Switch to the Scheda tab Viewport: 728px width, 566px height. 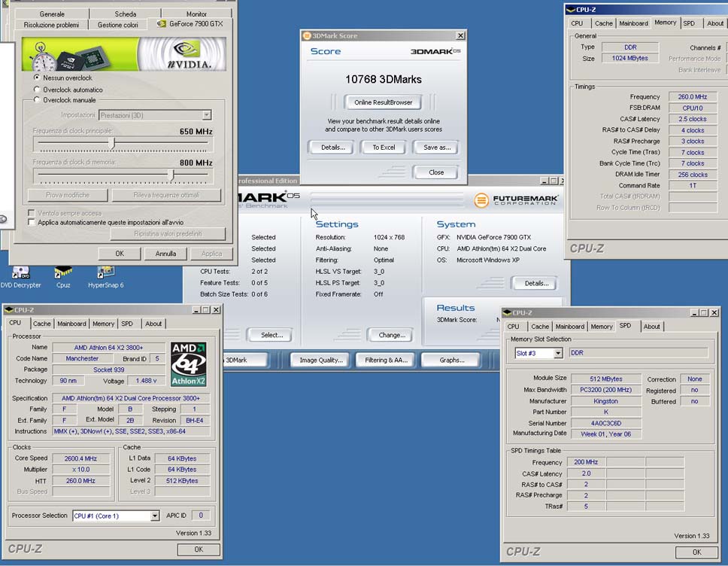click(126, 14)
